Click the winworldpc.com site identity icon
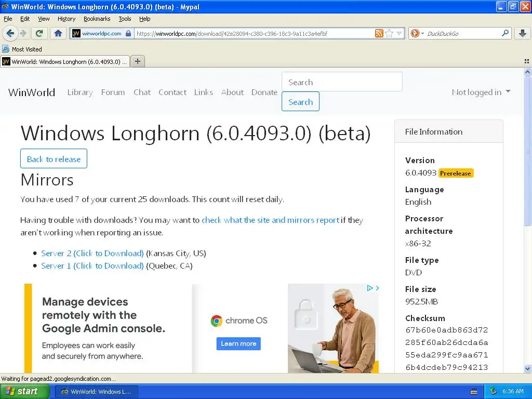 [x=77, y=33]
